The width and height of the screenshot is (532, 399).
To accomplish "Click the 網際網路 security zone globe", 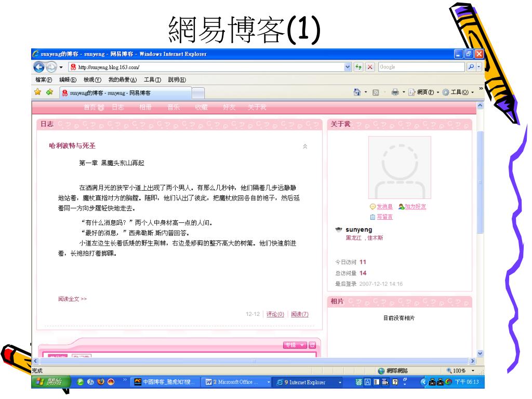I will 381,371.
